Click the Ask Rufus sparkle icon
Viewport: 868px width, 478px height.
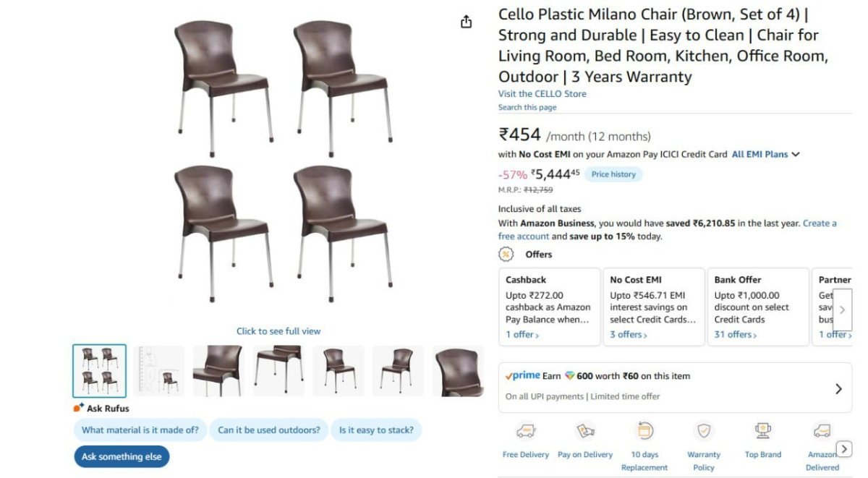[x=78, y=407]
